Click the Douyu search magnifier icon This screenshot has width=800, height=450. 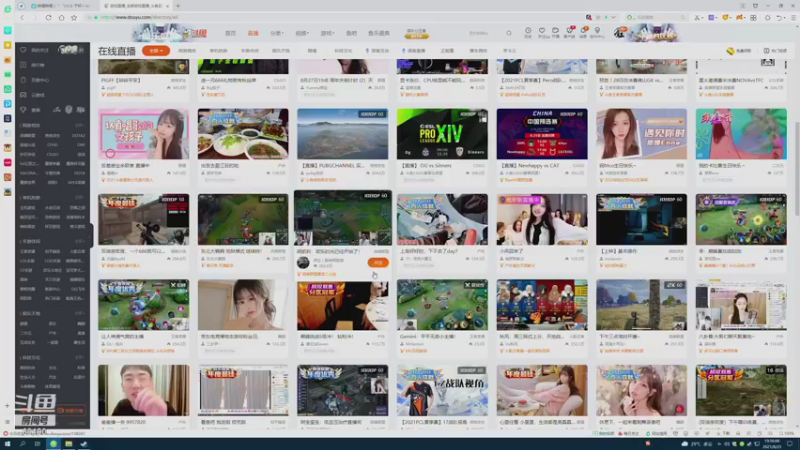[509, 33]
